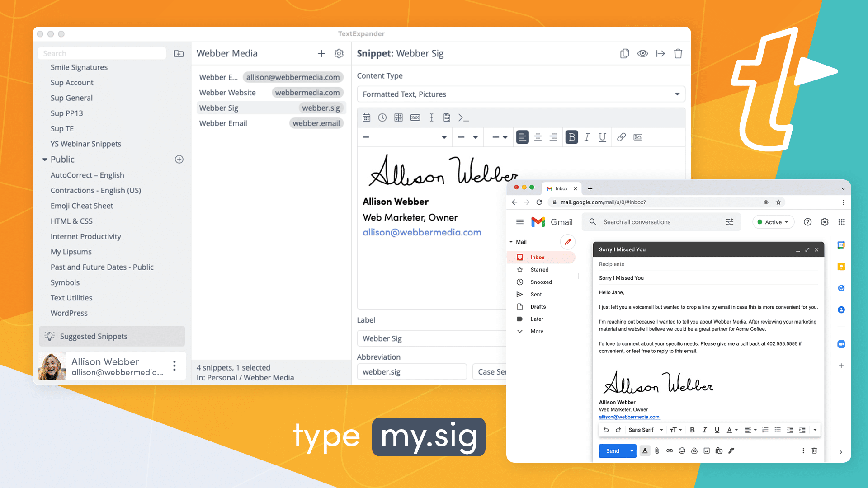Collapse the Mail section in Gmail
This screenshot has height=488, width=868.
511,242
